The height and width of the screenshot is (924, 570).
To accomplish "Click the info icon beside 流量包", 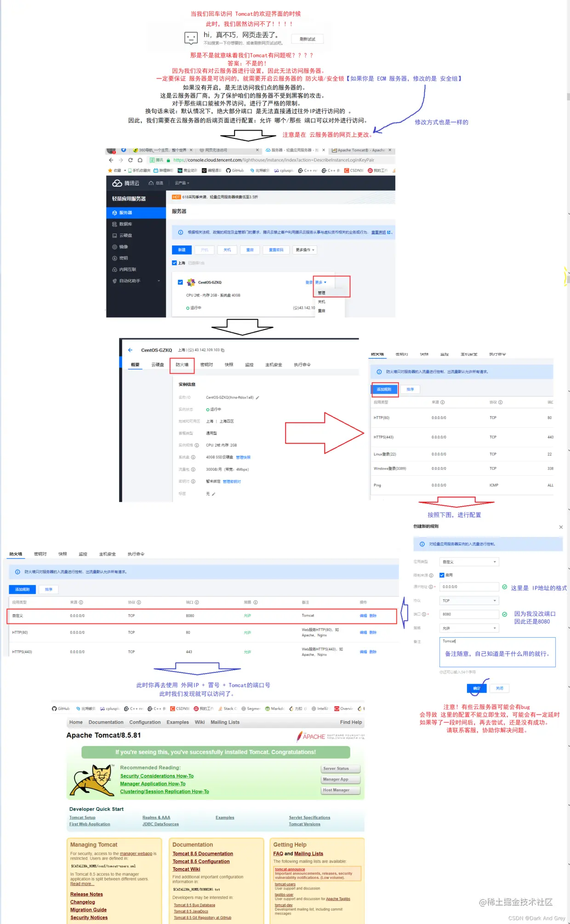I will [193, 469].
